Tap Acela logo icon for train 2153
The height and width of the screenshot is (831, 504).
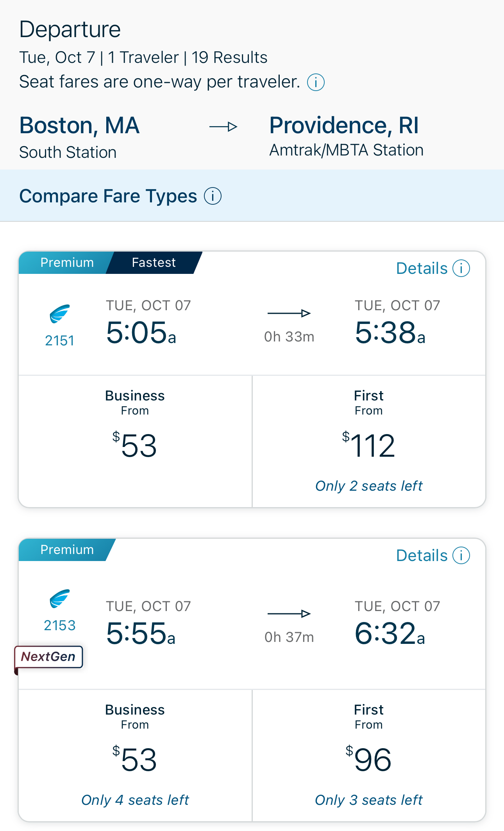click(60, 599)
